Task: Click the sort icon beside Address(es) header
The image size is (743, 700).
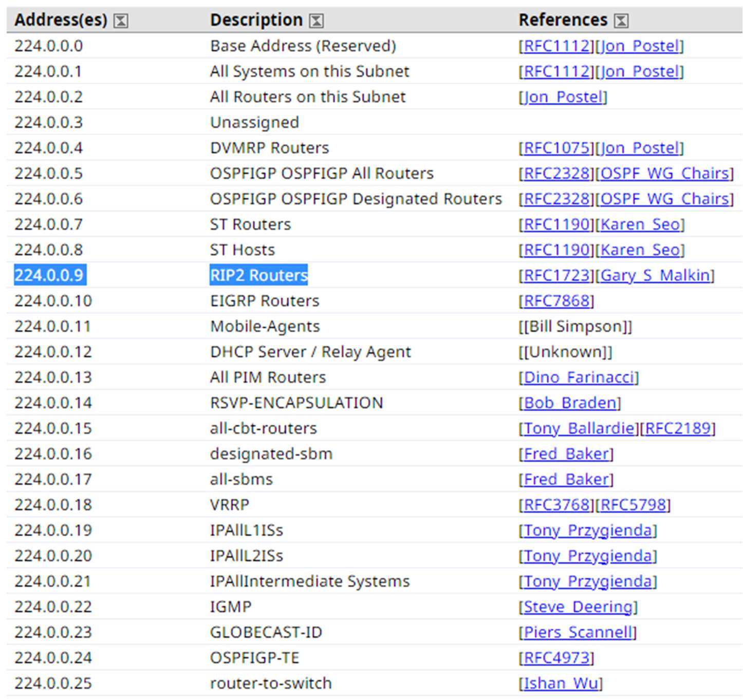Action: point(121,21)
